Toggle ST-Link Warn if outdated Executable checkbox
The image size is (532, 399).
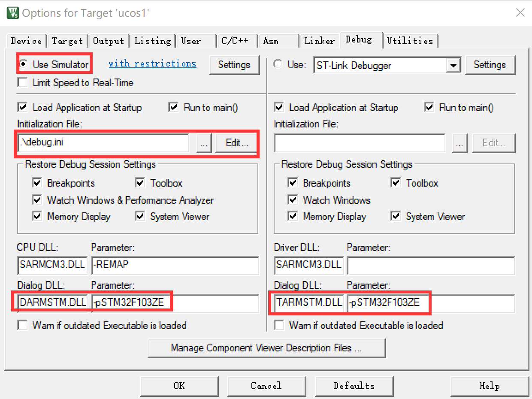278,325
